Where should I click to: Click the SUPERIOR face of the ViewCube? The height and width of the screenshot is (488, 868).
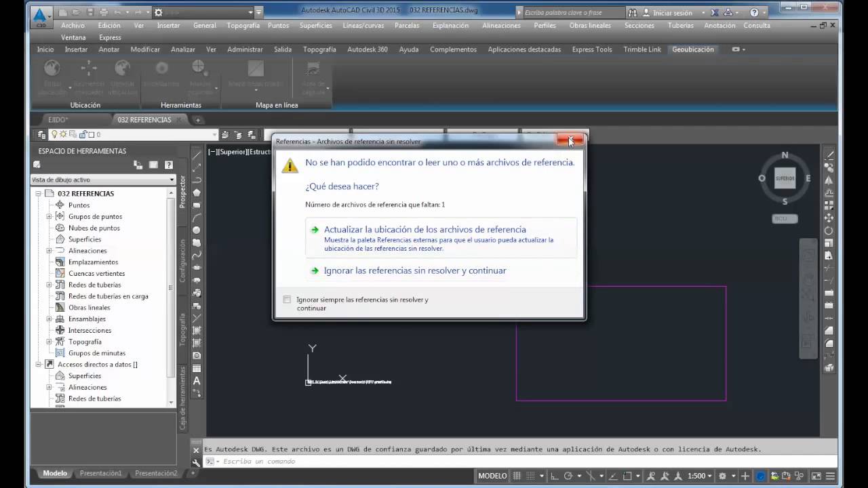click(x=785, y=178)
